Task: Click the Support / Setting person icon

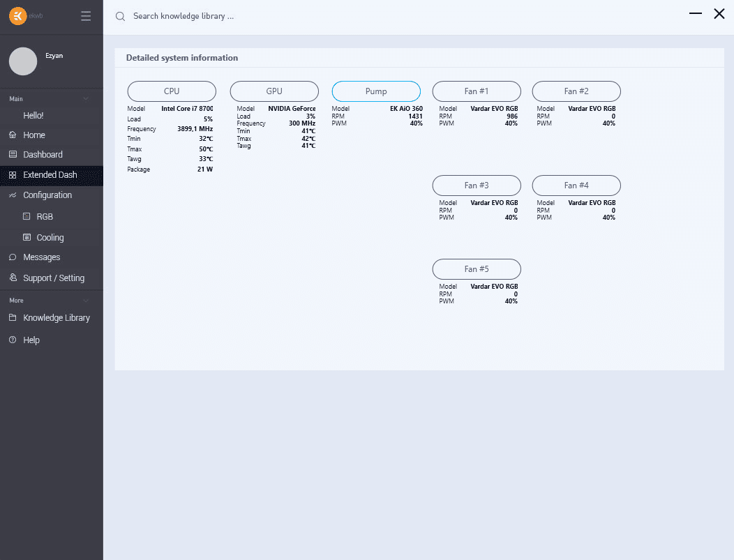Action: (13, 278)
